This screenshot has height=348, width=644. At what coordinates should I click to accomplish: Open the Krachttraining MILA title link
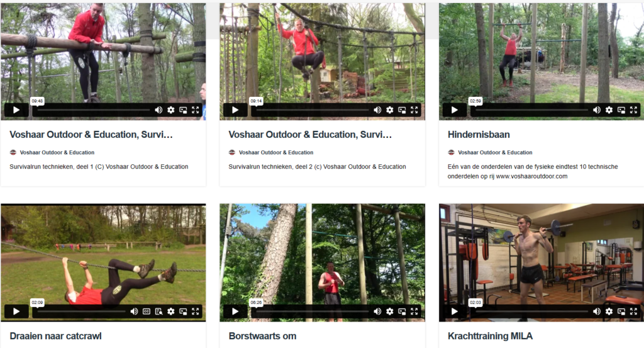[x=490, y=336]
